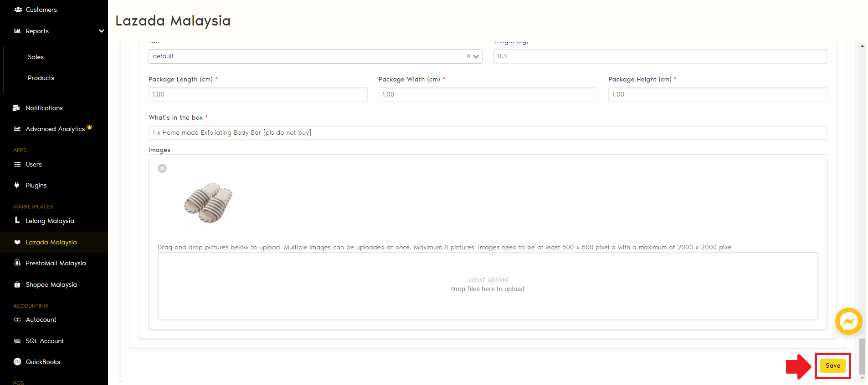This screenshot has height=385, width=868.
Task: Click the scrollbar up arrow
Action: point(862,46)
